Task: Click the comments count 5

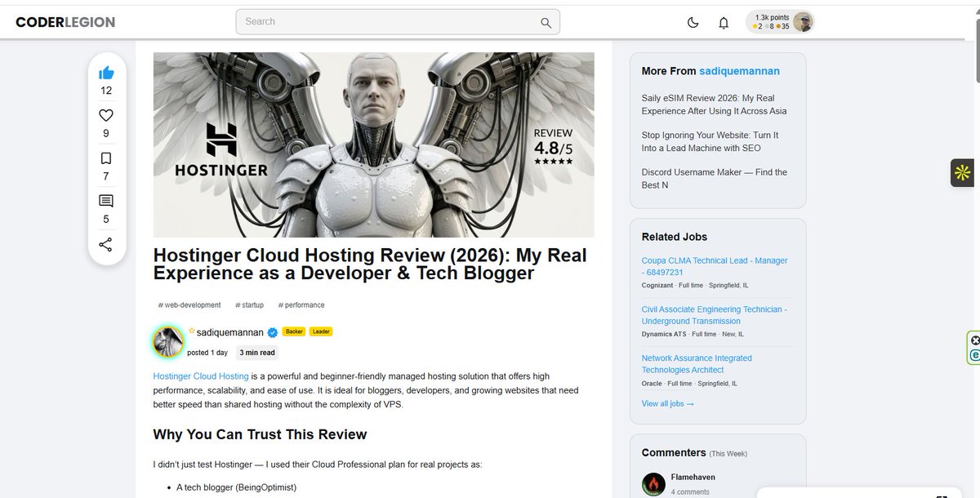Action: point(105,219)
